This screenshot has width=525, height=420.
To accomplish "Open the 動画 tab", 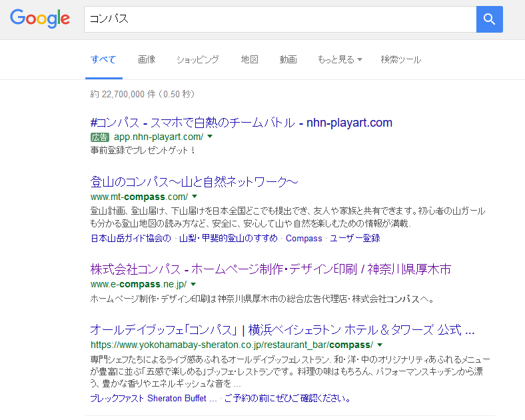I will pos(288,59).
